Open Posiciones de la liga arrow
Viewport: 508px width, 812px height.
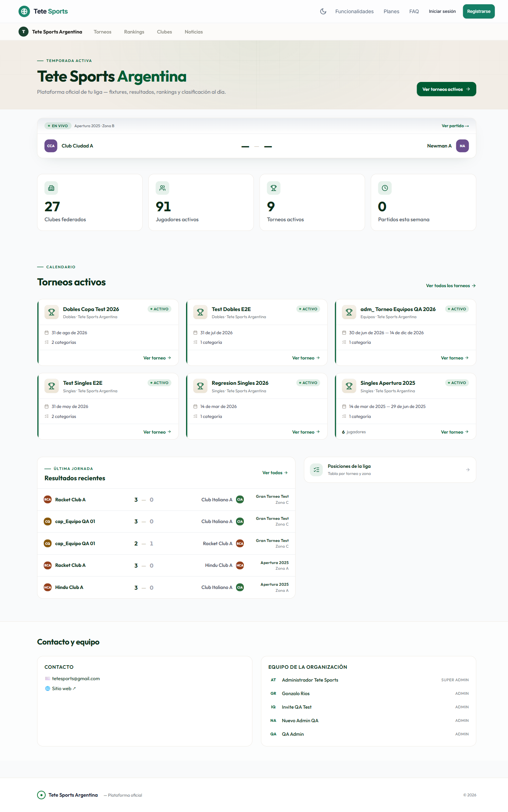pyautogui.click(x=468, y=470)
